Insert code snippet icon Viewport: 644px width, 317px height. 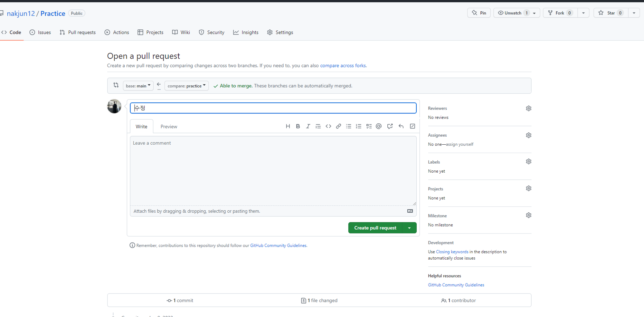tap(328, 126)
